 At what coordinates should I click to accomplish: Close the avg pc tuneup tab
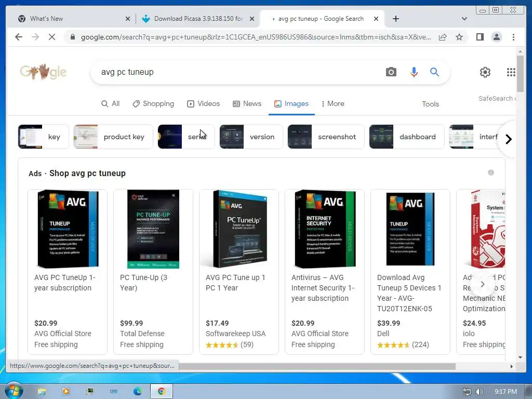[376, 19]
